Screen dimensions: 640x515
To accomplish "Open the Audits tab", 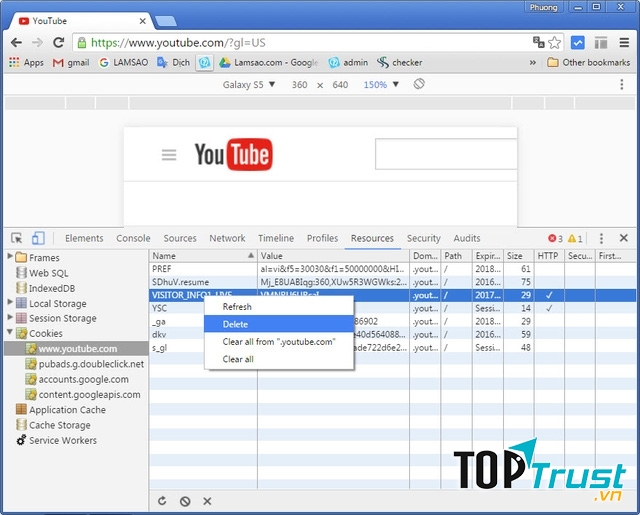I will pos(467,238).
